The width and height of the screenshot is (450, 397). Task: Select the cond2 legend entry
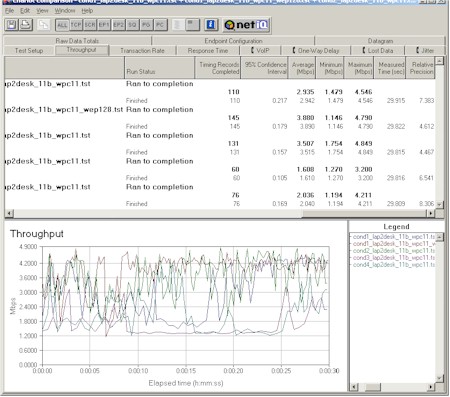click(x=394, y=251)
